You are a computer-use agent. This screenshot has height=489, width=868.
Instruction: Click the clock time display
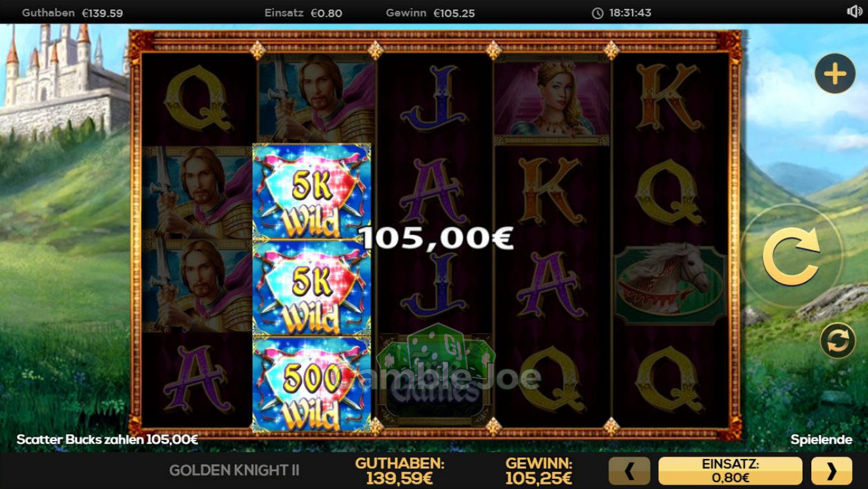pyautogui.click(x=622, y=13)
